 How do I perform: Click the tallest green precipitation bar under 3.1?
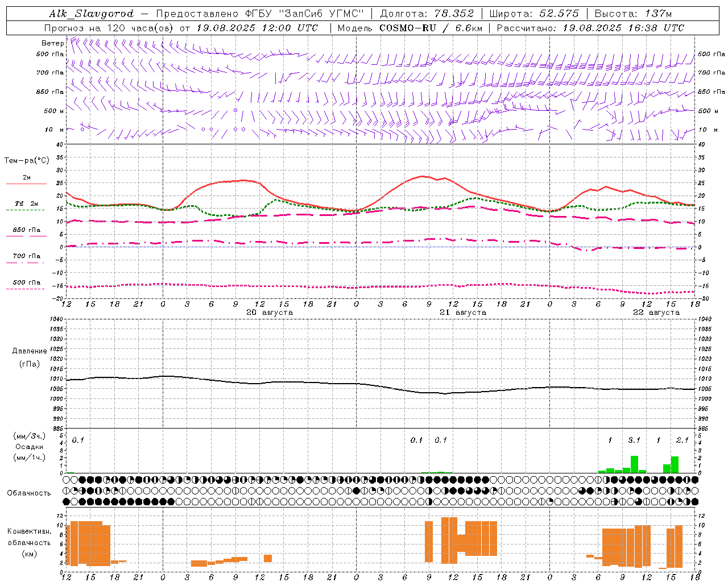click(634, 464)
